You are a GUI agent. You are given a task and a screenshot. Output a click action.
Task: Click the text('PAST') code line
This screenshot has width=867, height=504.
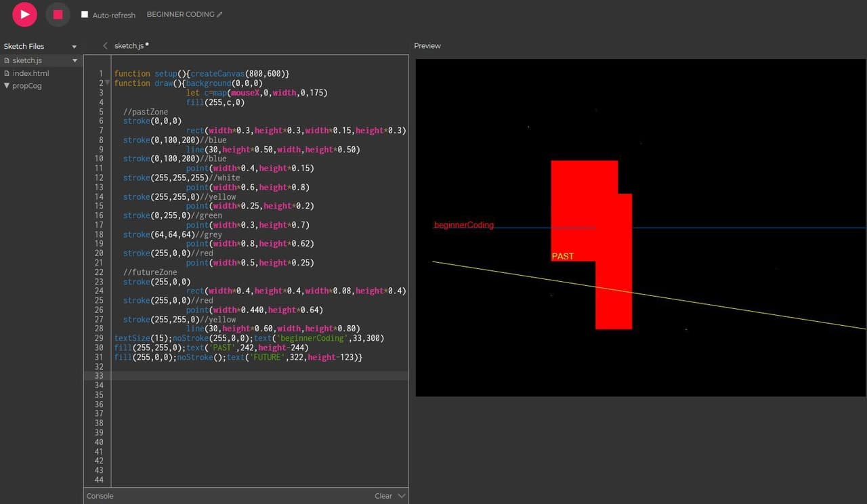(211, 348)
